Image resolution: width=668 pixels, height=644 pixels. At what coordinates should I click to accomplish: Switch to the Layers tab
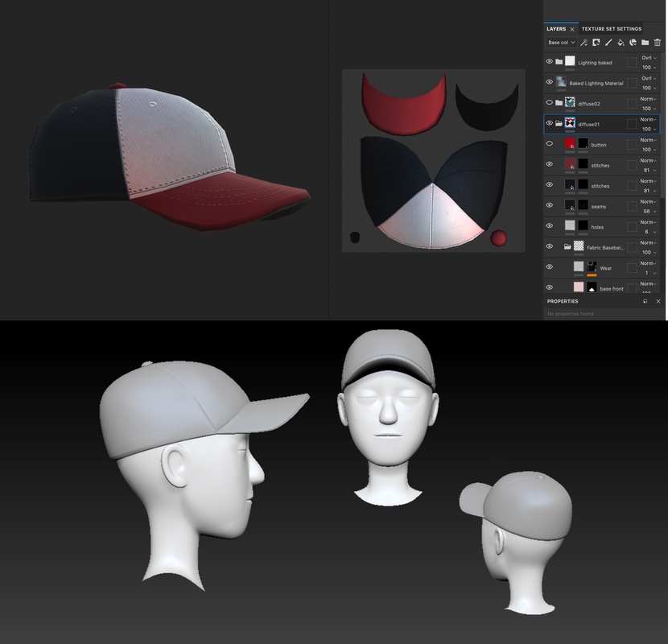pyautogui.click(x=556, y=29)
